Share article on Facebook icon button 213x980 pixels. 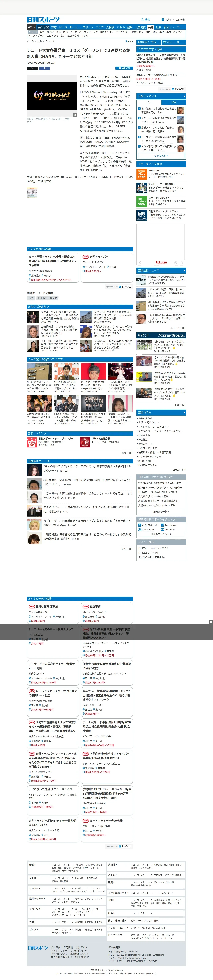[x=45, y=68]
